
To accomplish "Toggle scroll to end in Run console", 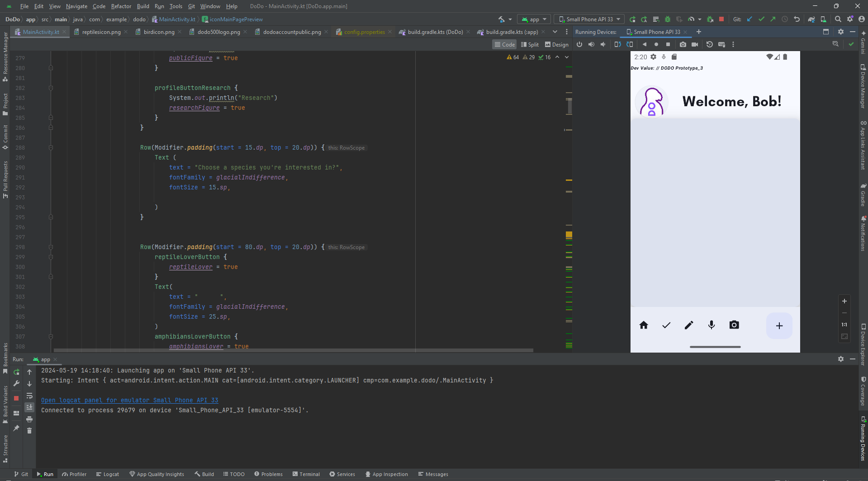I will tap(29, 407).
